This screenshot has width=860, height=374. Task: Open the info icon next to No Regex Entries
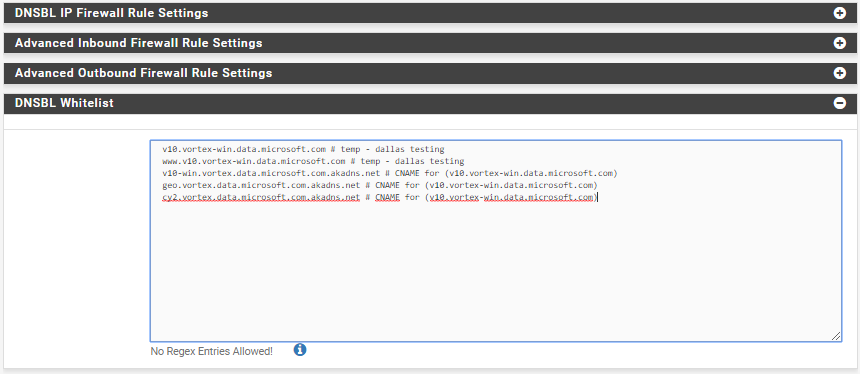click(299, 349)
